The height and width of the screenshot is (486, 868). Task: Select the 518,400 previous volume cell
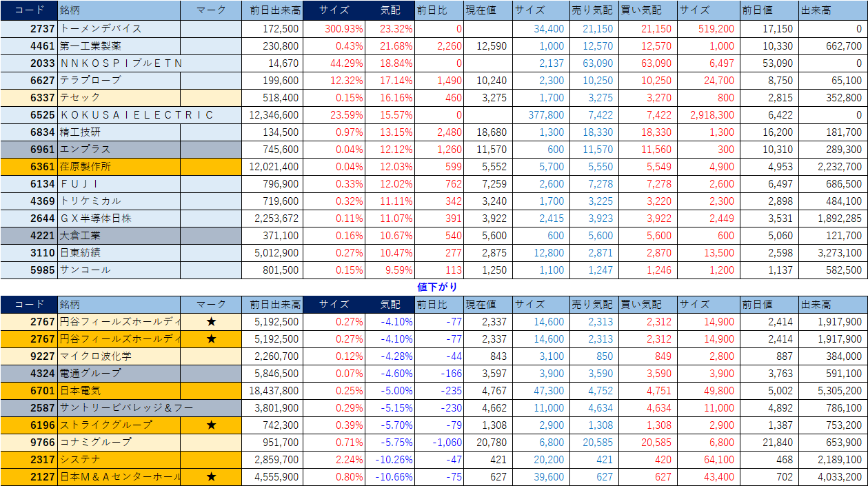click(x=272, y=98)
